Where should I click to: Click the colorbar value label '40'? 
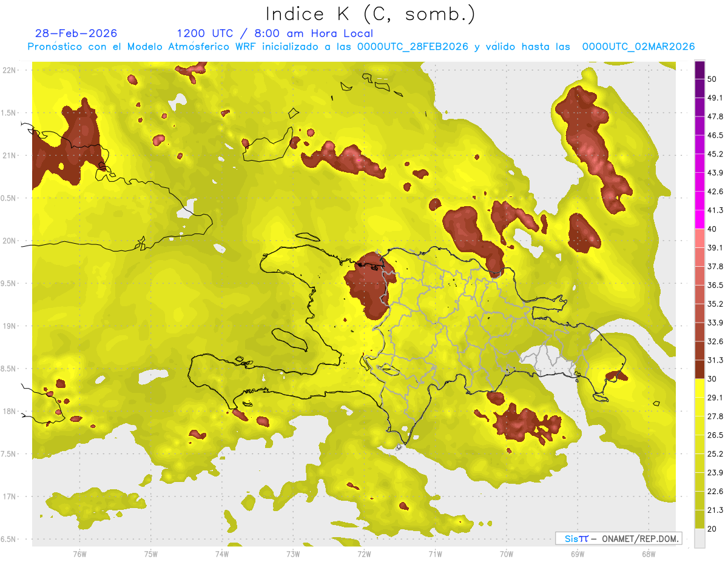tap(712, 229)
